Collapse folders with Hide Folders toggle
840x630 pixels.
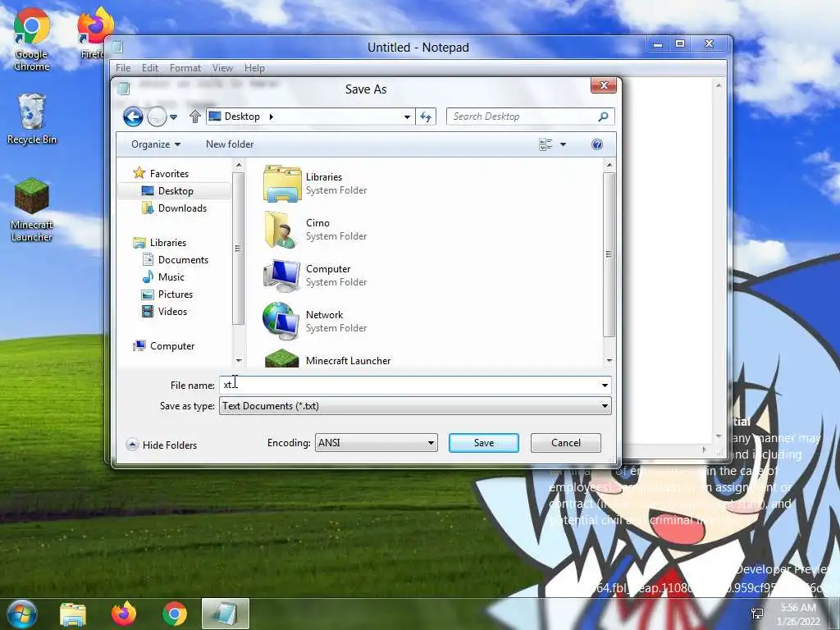162,445
